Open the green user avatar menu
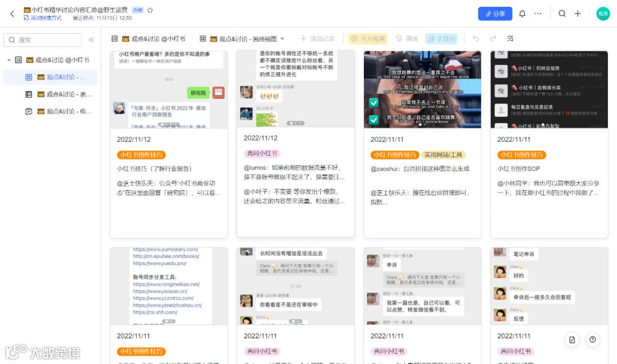Image resolution: width=617 pixels, height=364 pixels. (603, 14)
